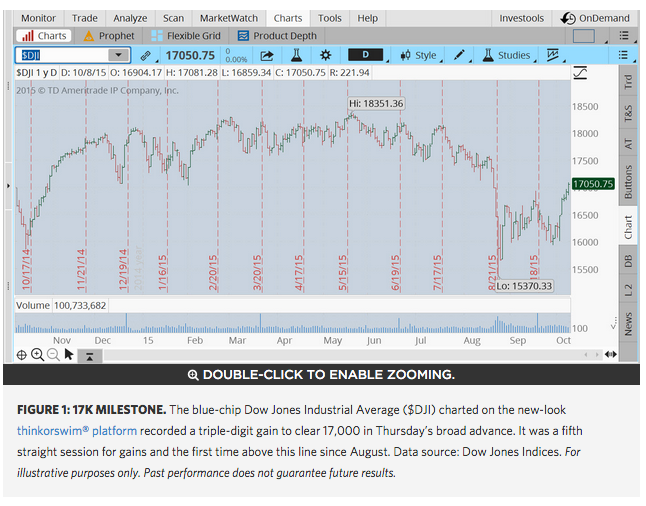Screen dimensions: 646x506
Task: Click the Lo: 15370.33 label
Action: tap(524, 286)
